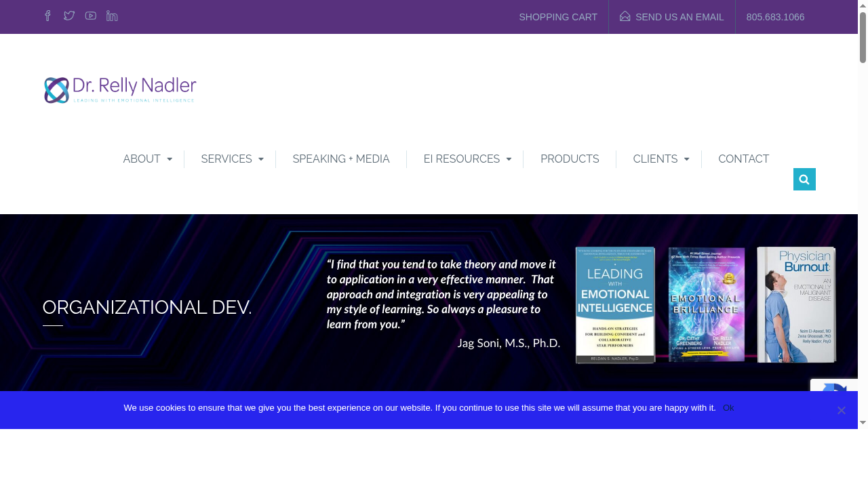Go to the Contact page
868x488 pixels.
[744, 159]
